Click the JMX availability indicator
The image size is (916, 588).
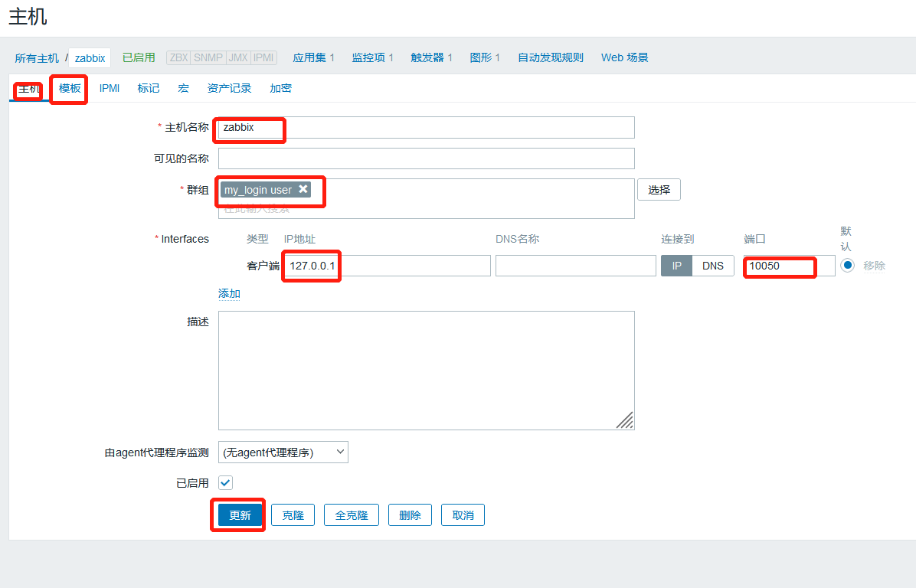[237, 57]
